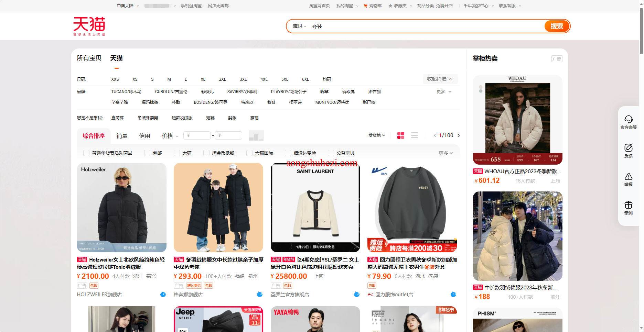
Task: Go to previous results page arrow
Action: click(x=435, y=135)
